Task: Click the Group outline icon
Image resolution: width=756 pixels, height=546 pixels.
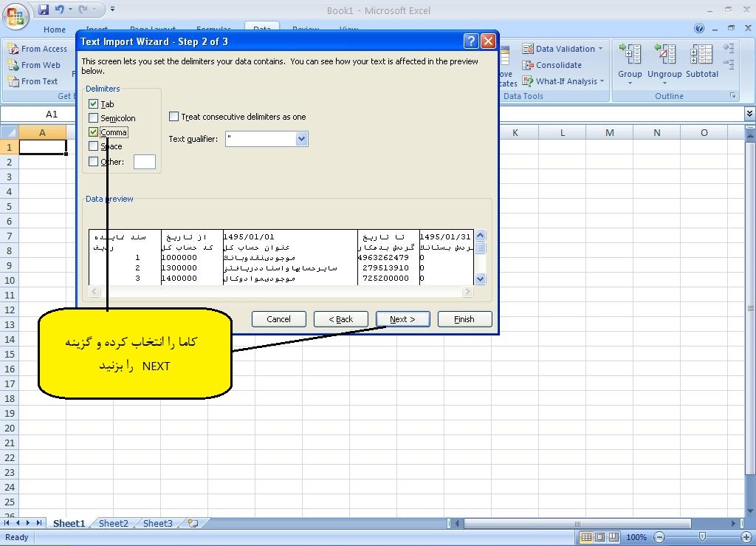Action: click(x=630, y=55)
